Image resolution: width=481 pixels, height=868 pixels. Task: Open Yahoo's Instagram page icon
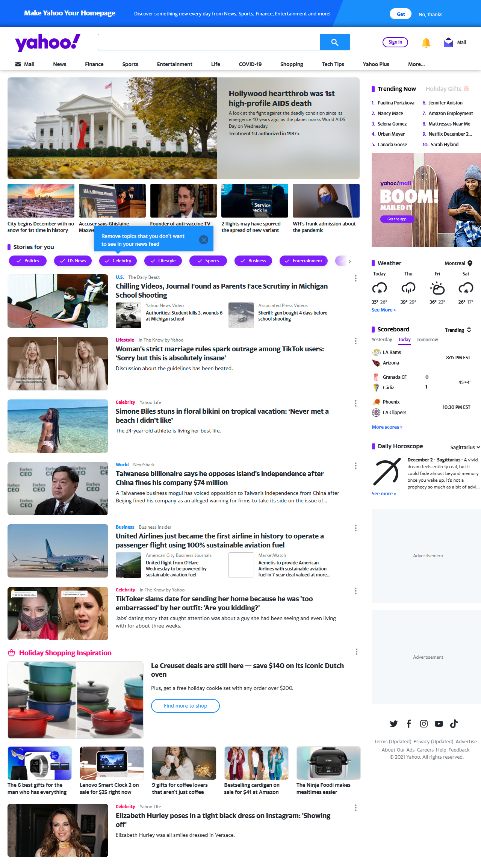pyautogui.click(x=424, y=724)
